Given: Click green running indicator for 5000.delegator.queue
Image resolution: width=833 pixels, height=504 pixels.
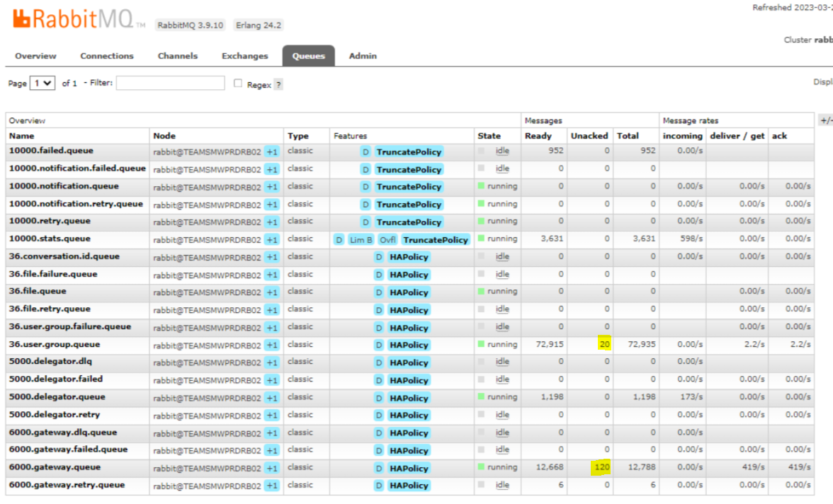Looking at the screenshot, I should (482, 397).
